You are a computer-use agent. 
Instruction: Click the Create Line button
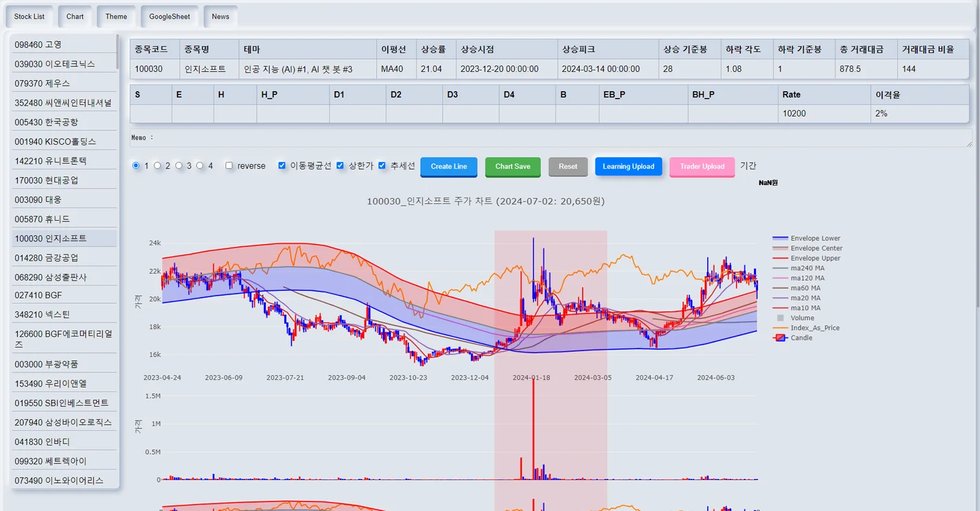tap(449, 167)
